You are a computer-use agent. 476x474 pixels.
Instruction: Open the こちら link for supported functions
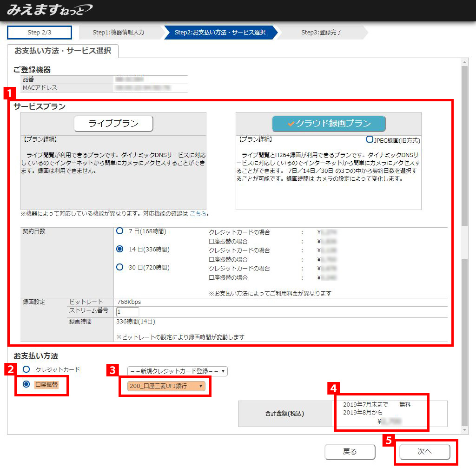click(x=198, y=214)
